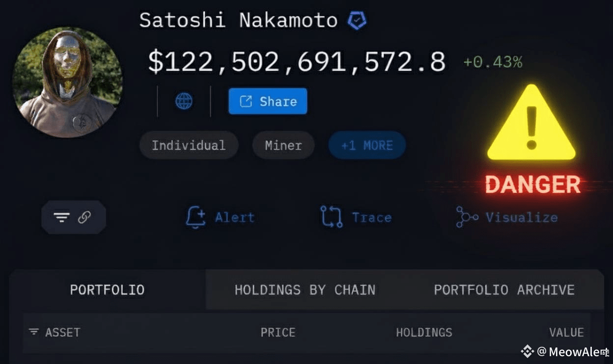The width and height of the screenshot is (613, 364).
Task: Click the verified badge next to Satoshi Nakamoto
Action: pos(357,21)
